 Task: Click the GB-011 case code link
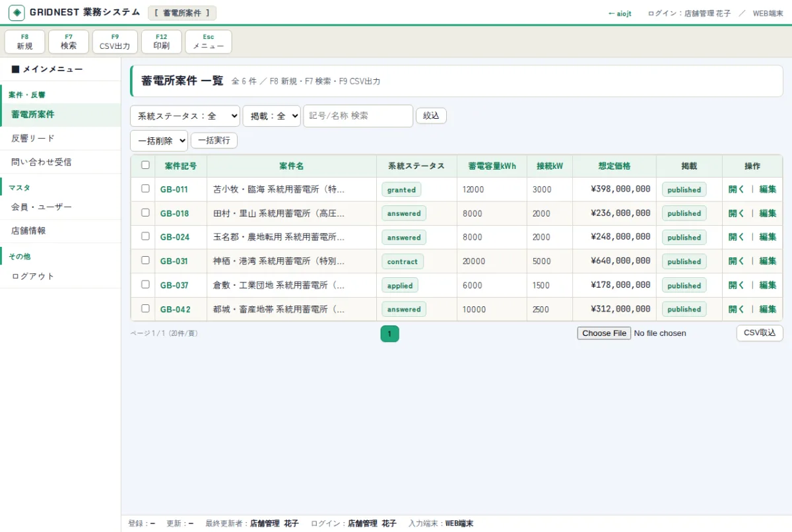pos(174,189)
